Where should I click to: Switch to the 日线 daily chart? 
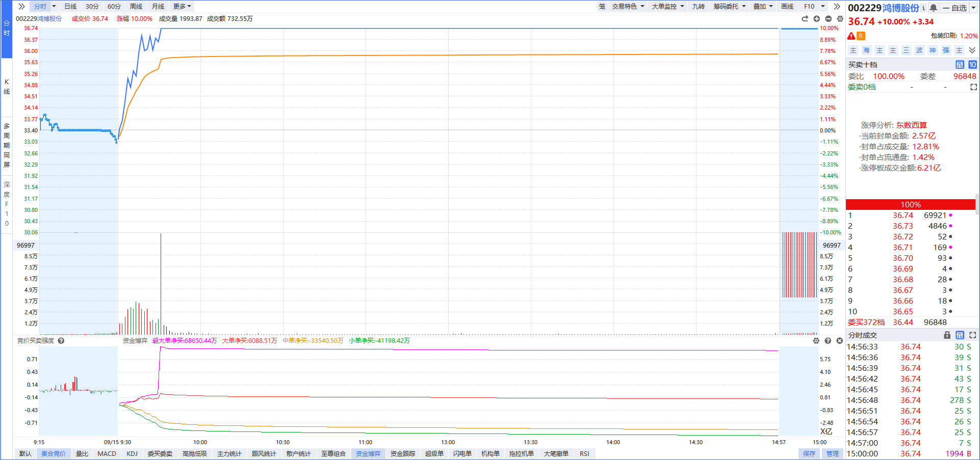(70, 7)
